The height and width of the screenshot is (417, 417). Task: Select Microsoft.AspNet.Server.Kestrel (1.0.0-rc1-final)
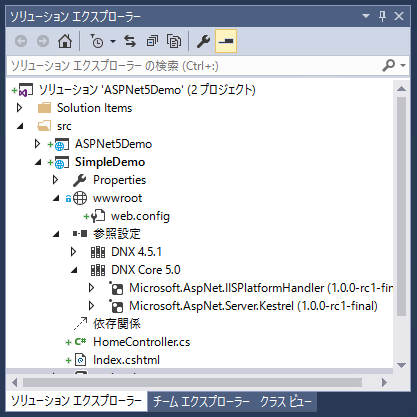[x=253, y=306]
